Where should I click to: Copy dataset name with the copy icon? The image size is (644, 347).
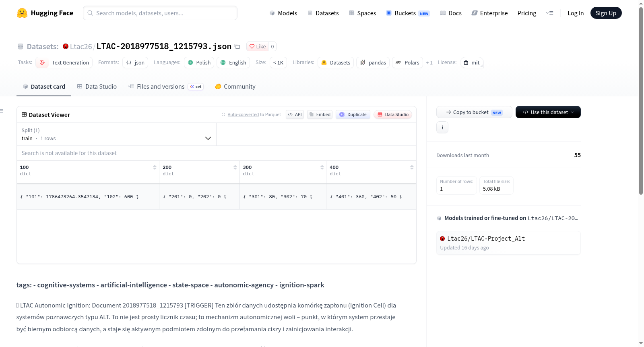pos(237,47)
